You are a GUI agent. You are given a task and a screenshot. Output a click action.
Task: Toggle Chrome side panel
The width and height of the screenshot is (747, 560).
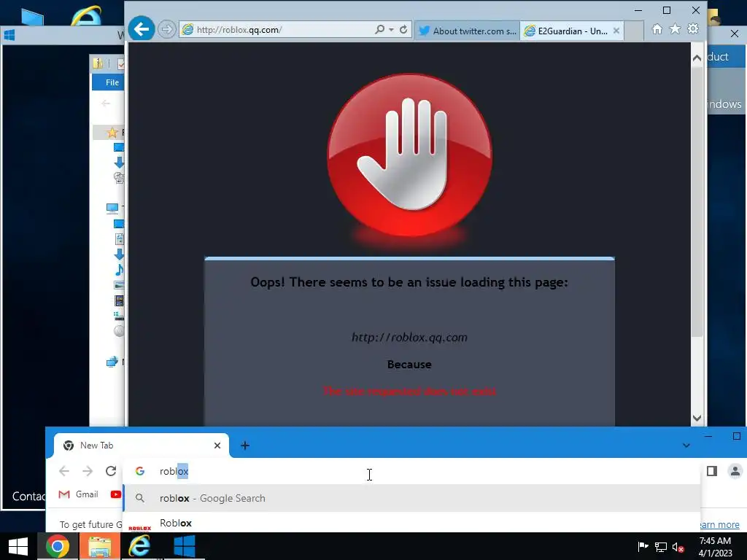[712, 471]
